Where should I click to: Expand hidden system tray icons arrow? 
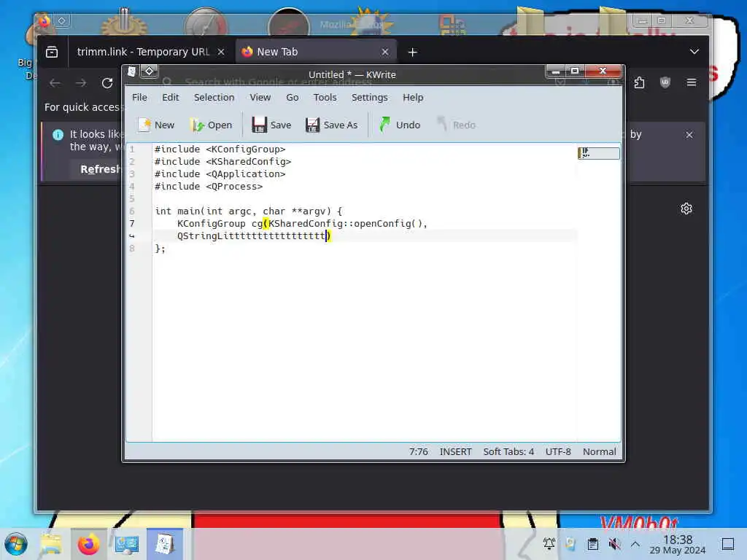[x=635, y=543]
